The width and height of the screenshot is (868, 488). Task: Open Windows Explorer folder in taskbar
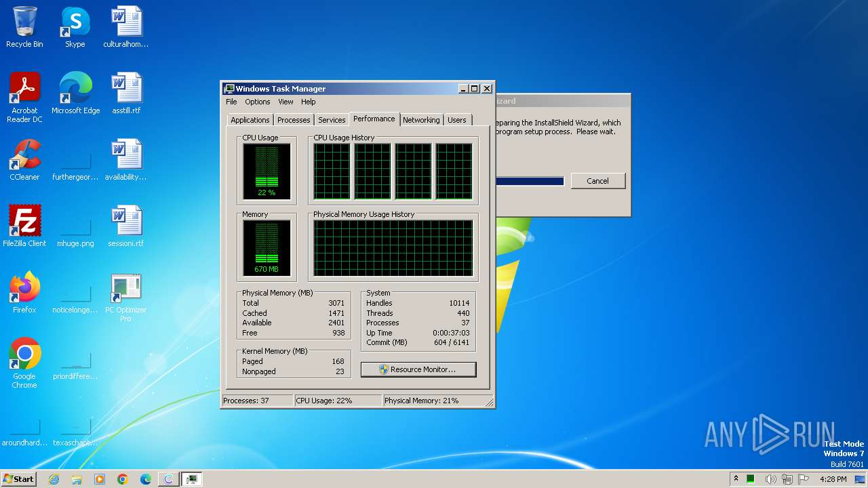pyautogui.click(x=77, y=479)
